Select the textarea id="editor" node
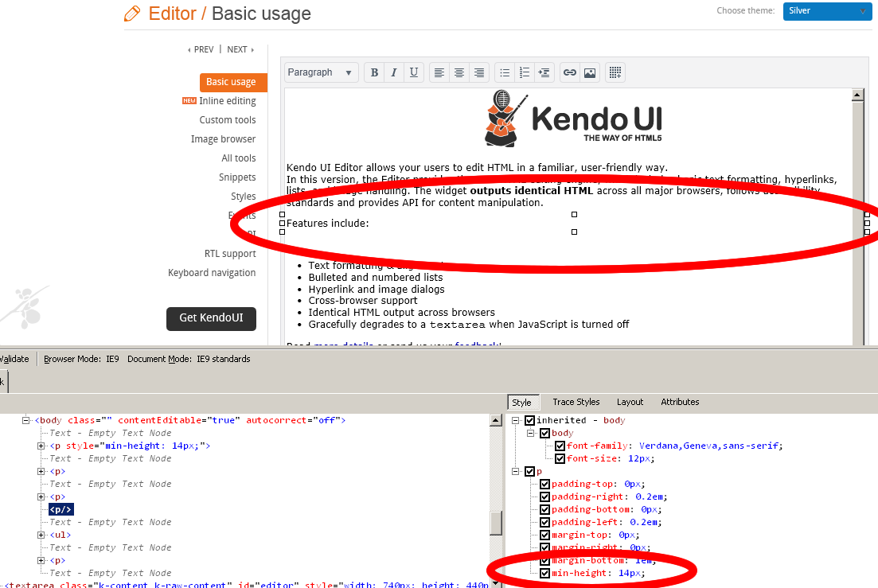 pos(247,584)
